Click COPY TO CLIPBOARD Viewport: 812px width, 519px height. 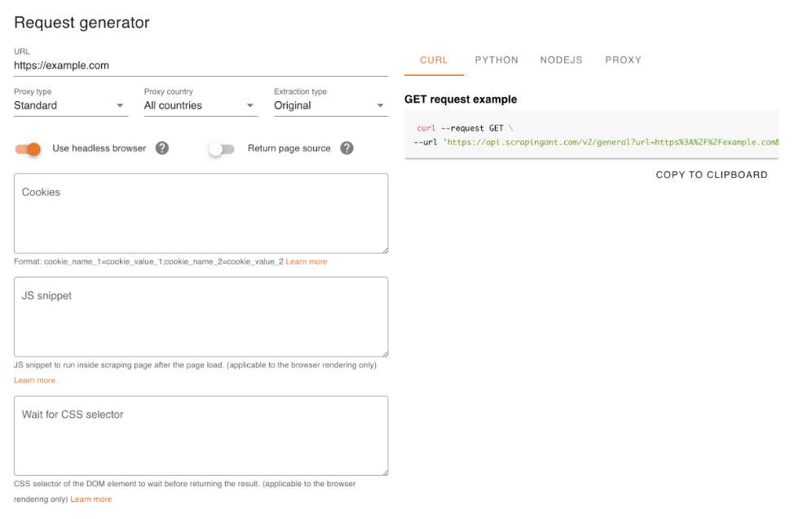(x=711, y=175)
